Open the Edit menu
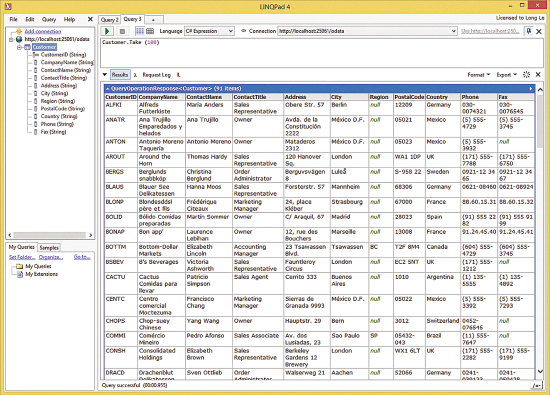The height and width of the screenshot is (395, 550). tap(30, 19)
